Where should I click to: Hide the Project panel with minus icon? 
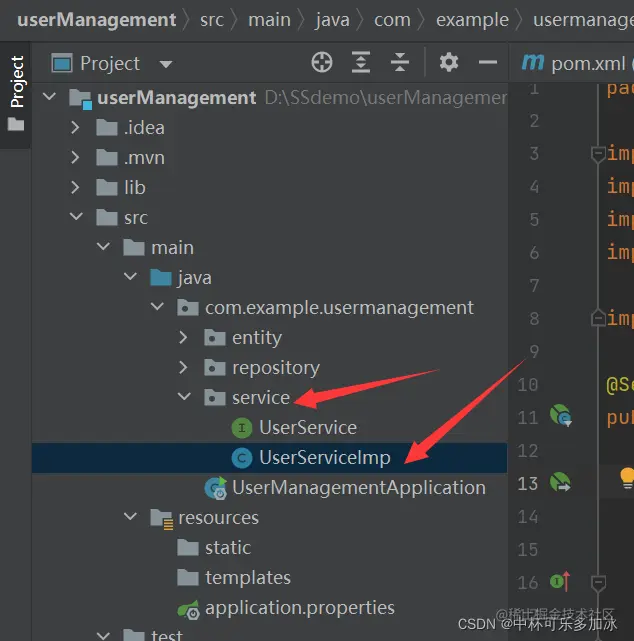pos(488,63)
